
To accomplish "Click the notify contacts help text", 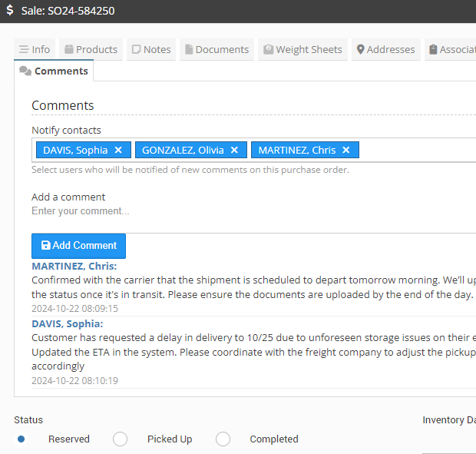I will tap(190, 170).
